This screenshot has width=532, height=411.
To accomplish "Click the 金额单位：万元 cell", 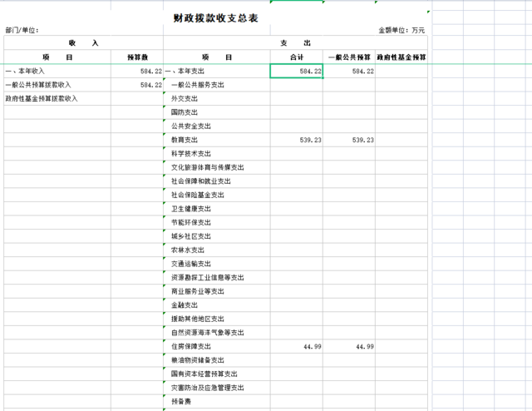I will tap(401, 30).
